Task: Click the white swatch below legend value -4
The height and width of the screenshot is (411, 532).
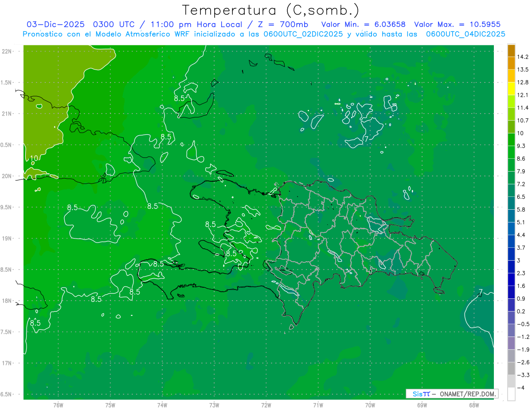Action: (x=511, y=394)
